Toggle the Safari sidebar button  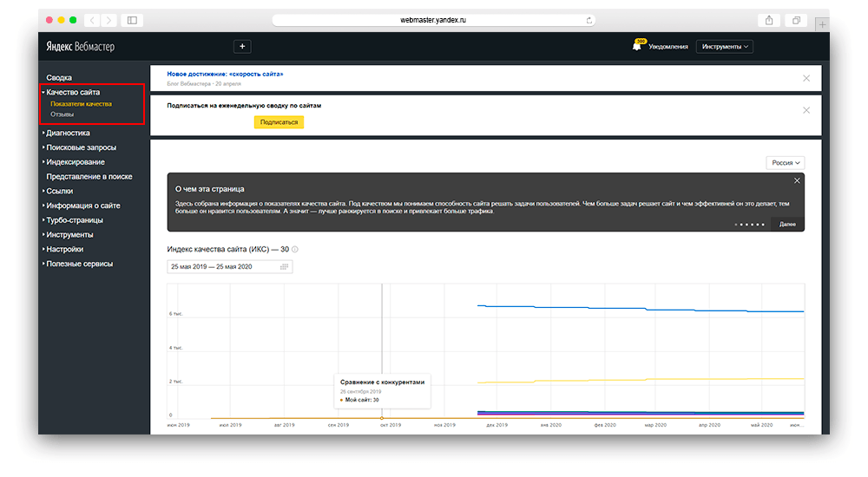132,21
